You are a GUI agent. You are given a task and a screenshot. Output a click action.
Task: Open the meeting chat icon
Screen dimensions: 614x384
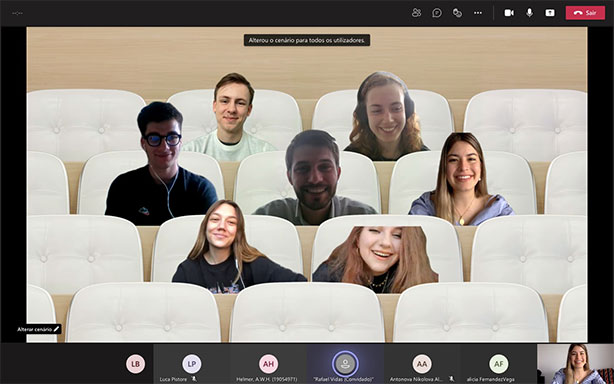click(x=437, y=13)
